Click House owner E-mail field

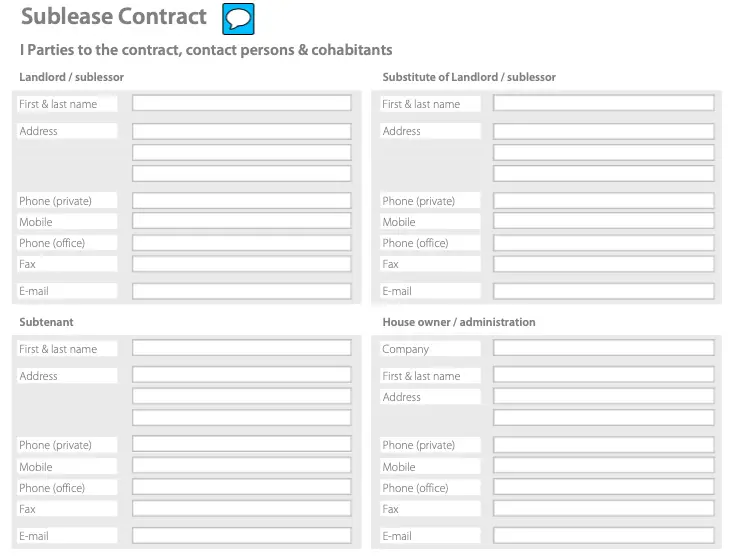click(x=604, y=536)
